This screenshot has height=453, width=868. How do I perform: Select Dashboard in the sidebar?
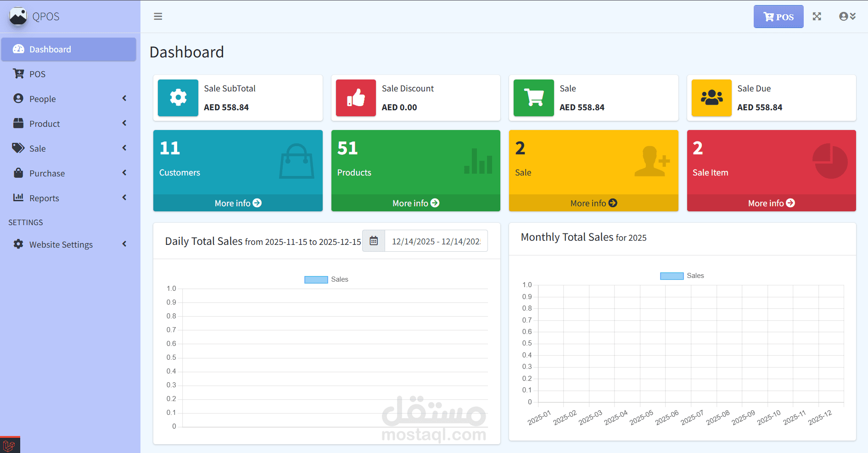pos(69,49)
